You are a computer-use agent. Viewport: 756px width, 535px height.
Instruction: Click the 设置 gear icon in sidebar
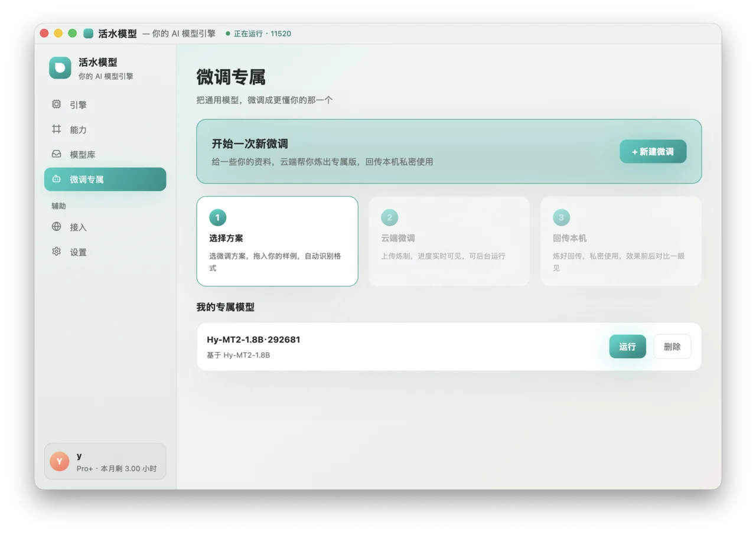point(56,251)
